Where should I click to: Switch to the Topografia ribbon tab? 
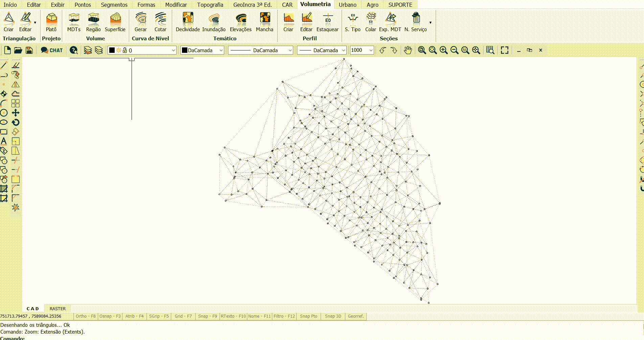210,5
